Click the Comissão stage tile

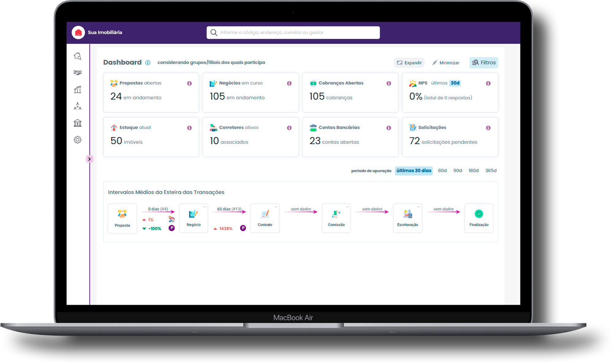(x=336, y=218)
